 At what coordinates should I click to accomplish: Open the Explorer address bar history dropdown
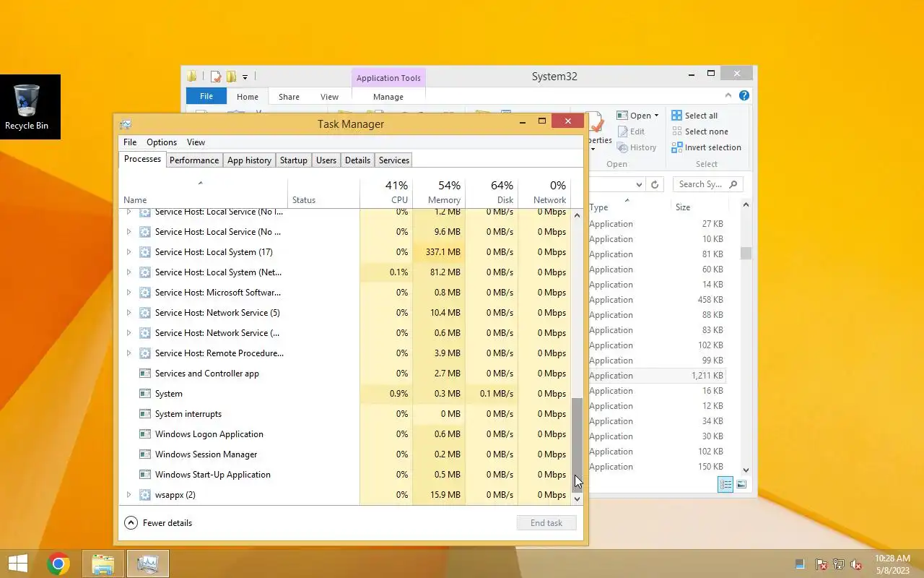(639, 184)
